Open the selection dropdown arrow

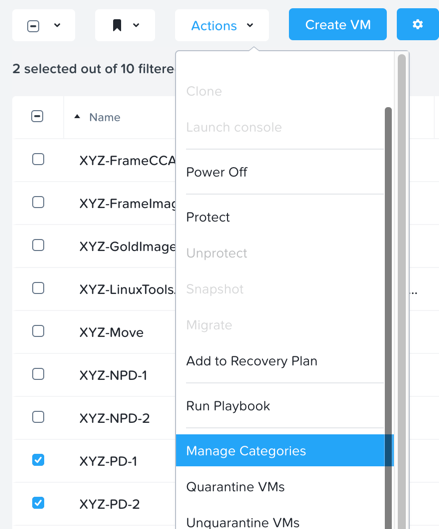(57, 25)
